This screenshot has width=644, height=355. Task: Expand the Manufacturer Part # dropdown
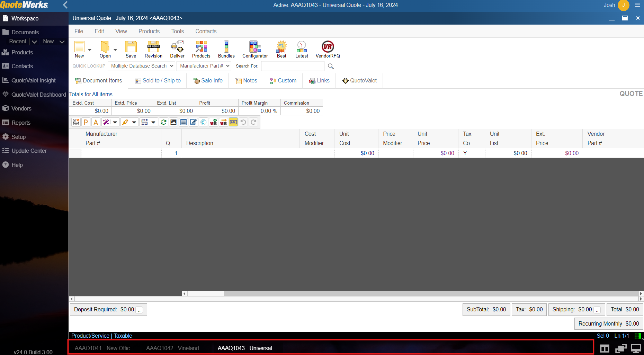click(x=204, y=66)
